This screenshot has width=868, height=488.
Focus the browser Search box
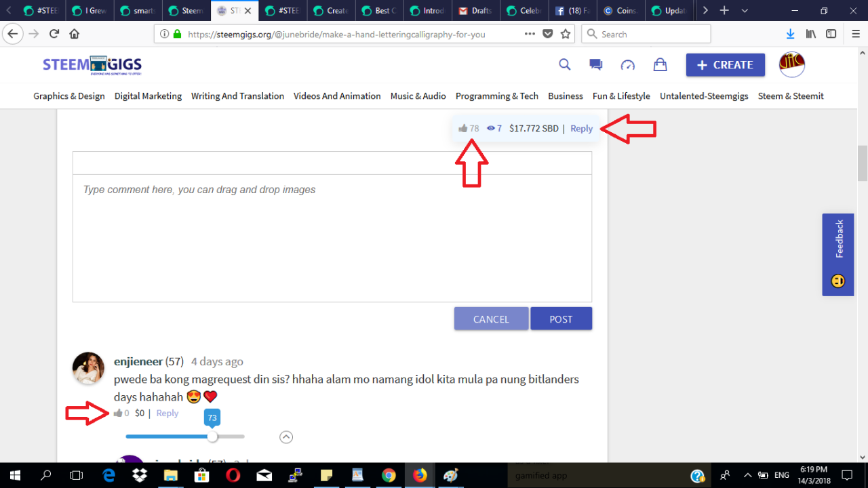(646, 34)
